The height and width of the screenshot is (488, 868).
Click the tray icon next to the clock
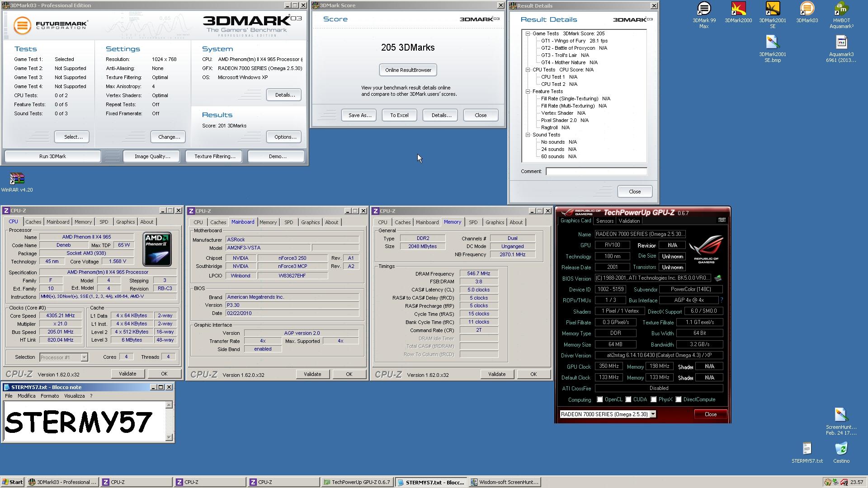coord(844,482)
